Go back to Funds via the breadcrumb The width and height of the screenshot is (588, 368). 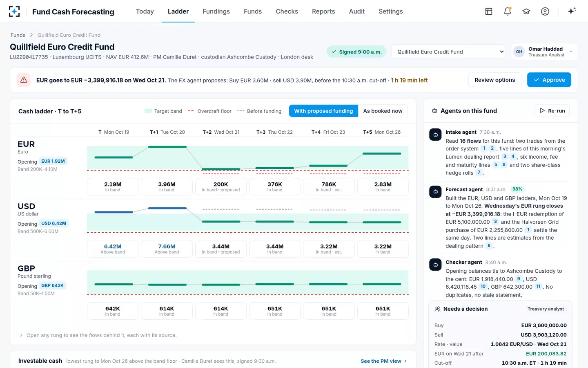[x=18, y=35]
